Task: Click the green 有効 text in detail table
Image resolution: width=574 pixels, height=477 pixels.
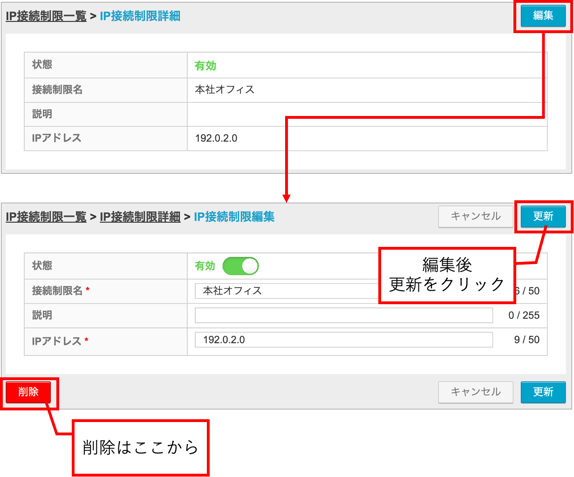Action: click(x=205, y=66)
